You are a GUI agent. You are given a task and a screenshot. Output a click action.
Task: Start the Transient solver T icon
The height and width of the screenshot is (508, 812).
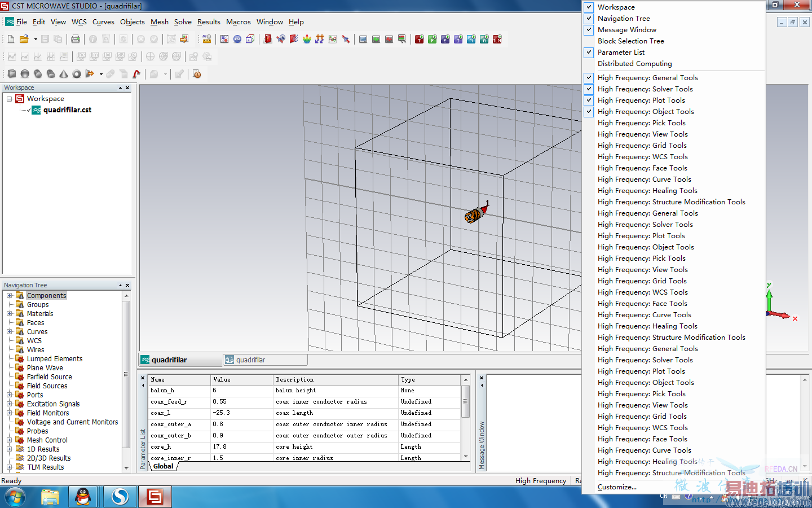coord(419,39)
